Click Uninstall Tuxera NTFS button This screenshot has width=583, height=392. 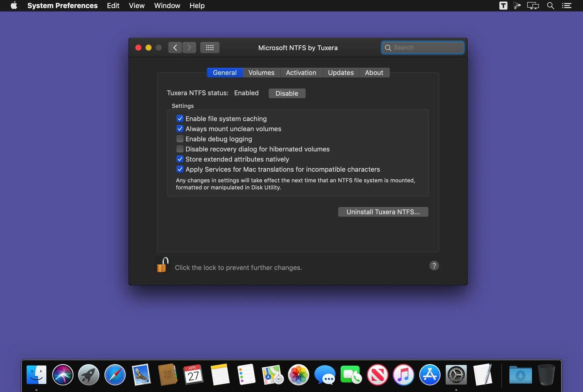coord(383,212)
